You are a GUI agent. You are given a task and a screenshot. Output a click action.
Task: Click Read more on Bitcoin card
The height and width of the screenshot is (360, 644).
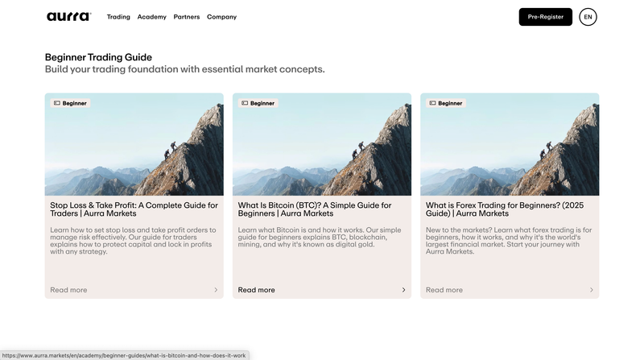tap(256, 290)
